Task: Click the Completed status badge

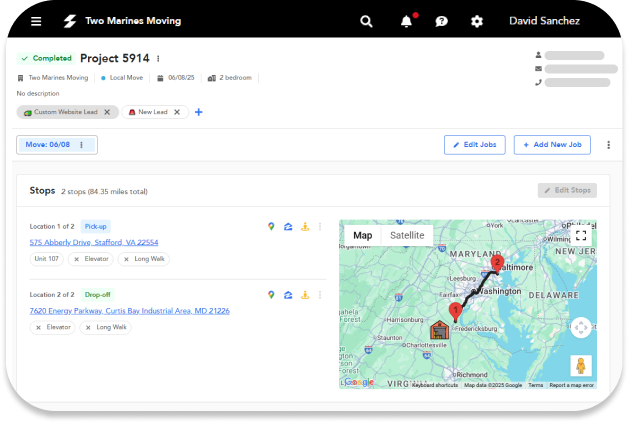Action: tap(47, 58)
